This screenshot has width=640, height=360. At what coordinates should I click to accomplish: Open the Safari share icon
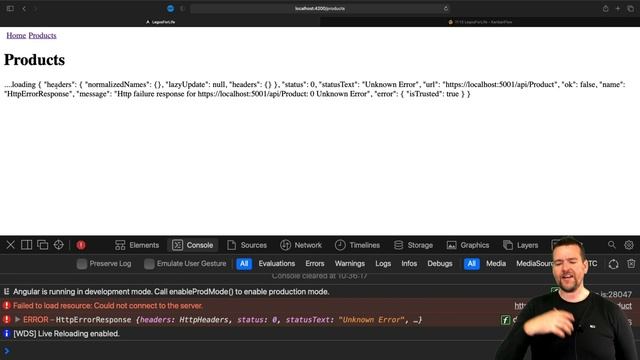tap(606, 9)
